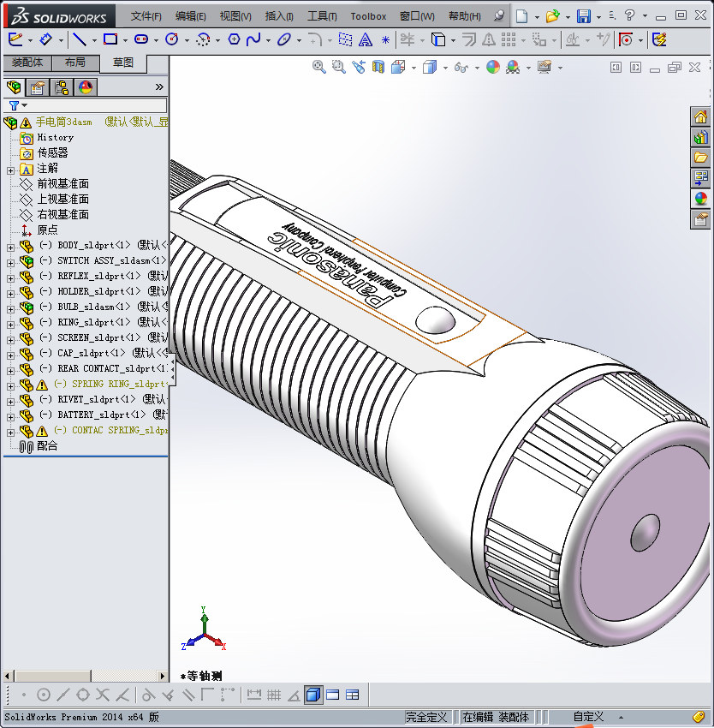Select the Spline sketch tool
The height and width of the screenshot is (728, 714).
(x=253, y=39)
